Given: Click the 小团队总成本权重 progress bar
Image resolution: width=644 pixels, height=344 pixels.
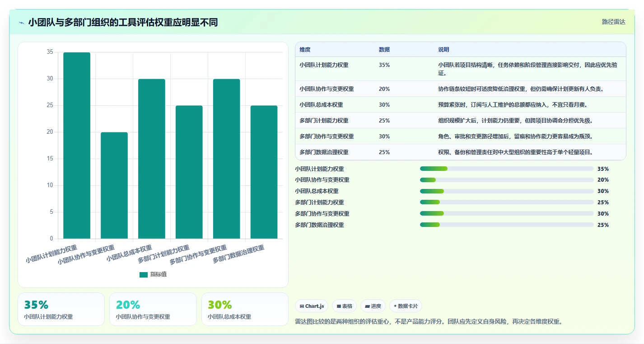Looking at the screenshot, I should 507,191.
